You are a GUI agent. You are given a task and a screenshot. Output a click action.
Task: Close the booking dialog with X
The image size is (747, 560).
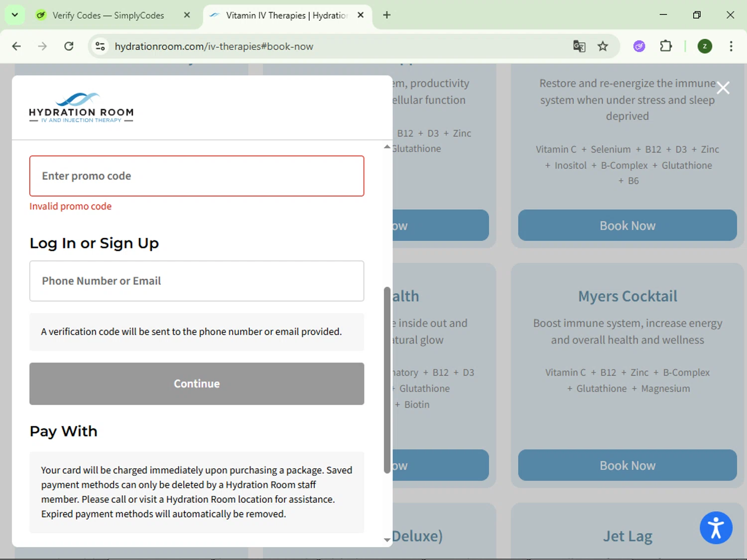click(723, 88)
